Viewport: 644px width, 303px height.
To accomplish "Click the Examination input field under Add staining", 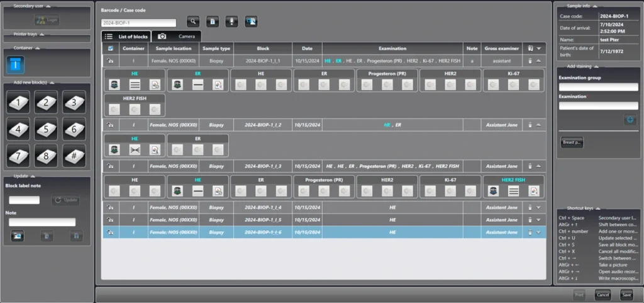I will pos(599,106).
